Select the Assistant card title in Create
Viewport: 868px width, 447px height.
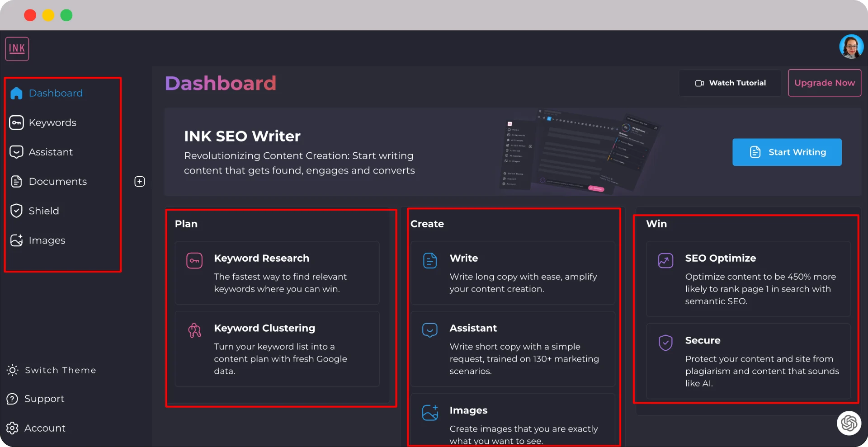pos(473,328)
